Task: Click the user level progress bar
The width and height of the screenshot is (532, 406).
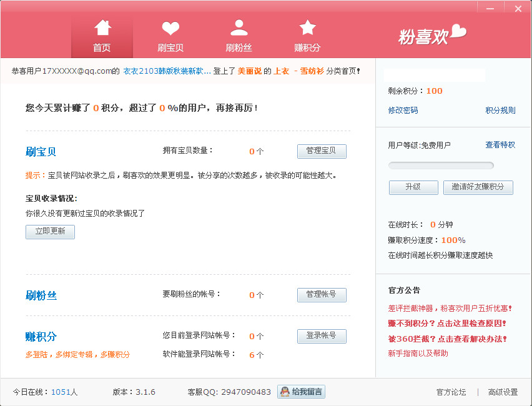Action: [x=441, y=166]
